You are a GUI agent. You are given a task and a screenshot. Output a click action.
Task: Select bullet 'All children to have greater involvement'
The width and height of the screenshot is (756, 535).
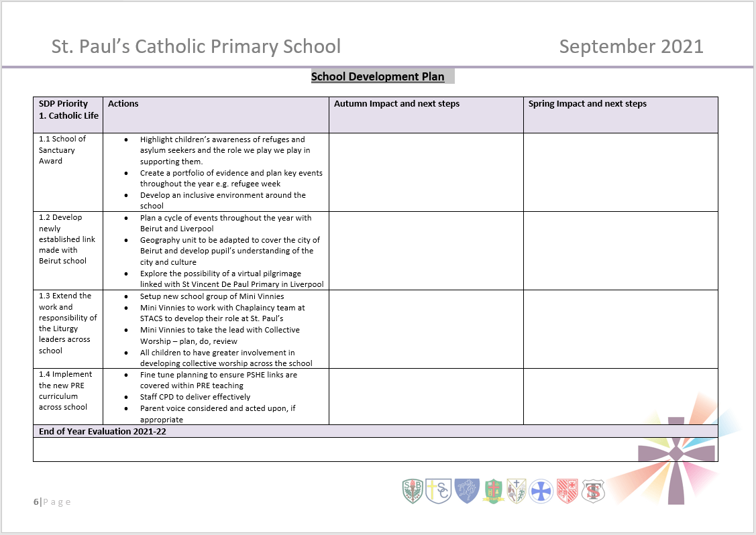[x=226, y=358]
